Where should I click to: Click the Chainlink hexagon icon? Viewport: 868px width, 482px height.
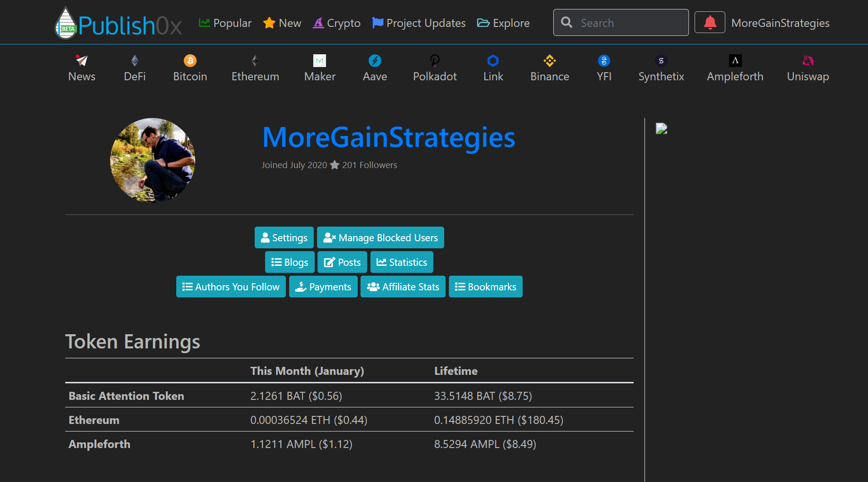[493, 60]
